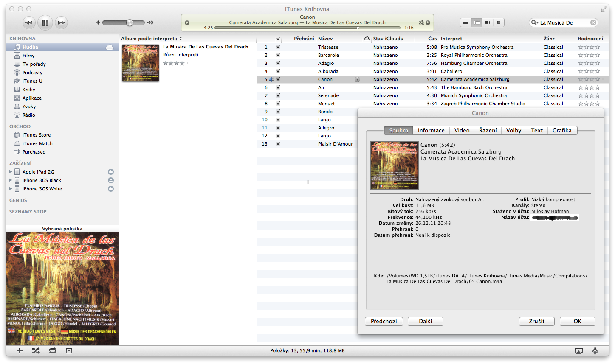This screenshot has width=615, height=364.
Task: Uncheck the Canon track checkbox
Action: click(x=278, y=79)
